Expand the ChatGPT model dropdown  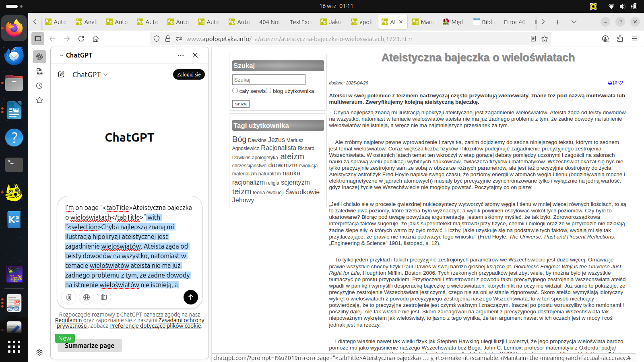click(x=105, y=74)
